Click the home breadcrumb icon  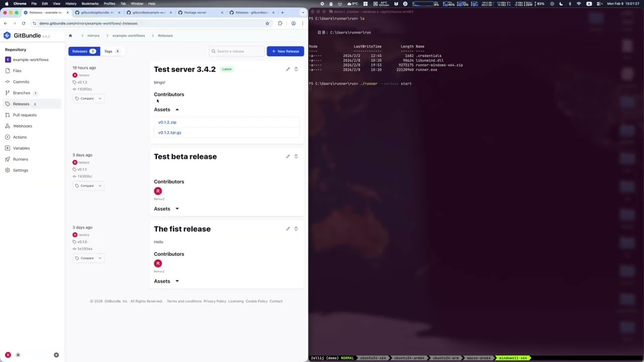click(70, 36)
